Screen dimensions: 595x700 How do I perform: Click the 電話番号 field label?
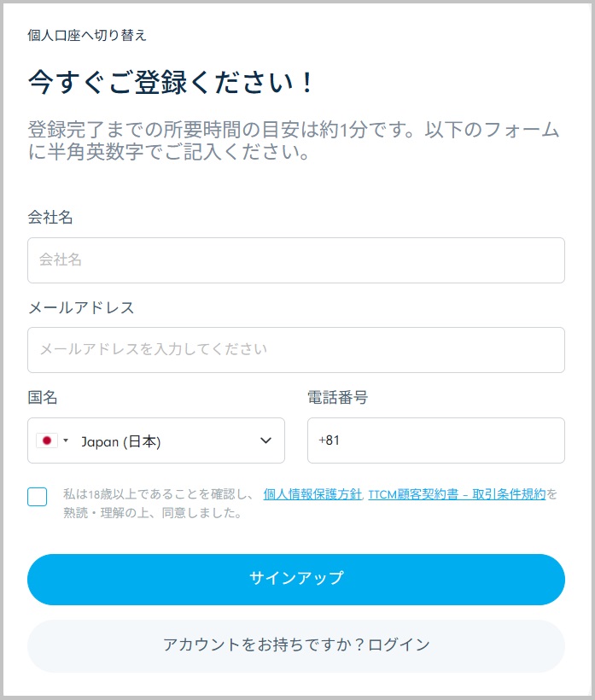337,397
